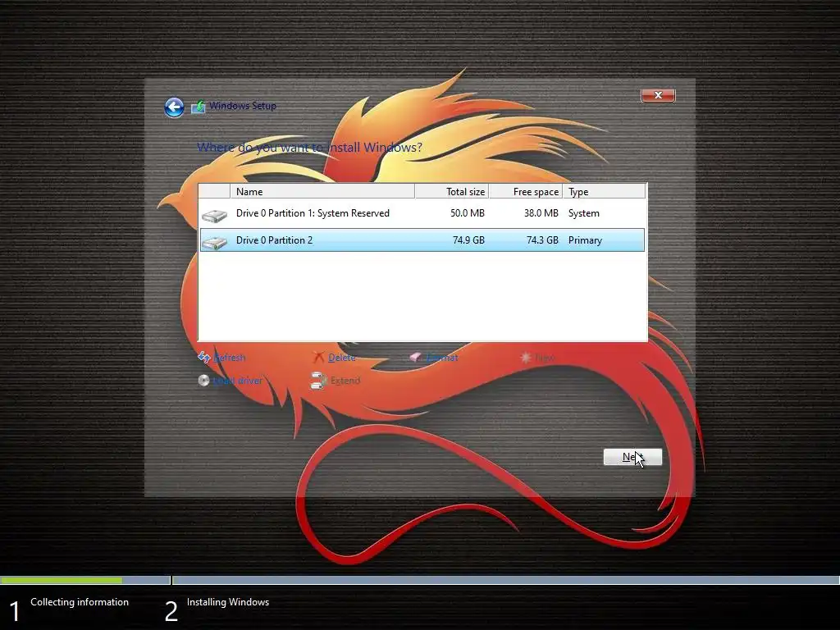Click the 74.9 GB total size cell
The image size is (840, 630).
pos(468,240)
